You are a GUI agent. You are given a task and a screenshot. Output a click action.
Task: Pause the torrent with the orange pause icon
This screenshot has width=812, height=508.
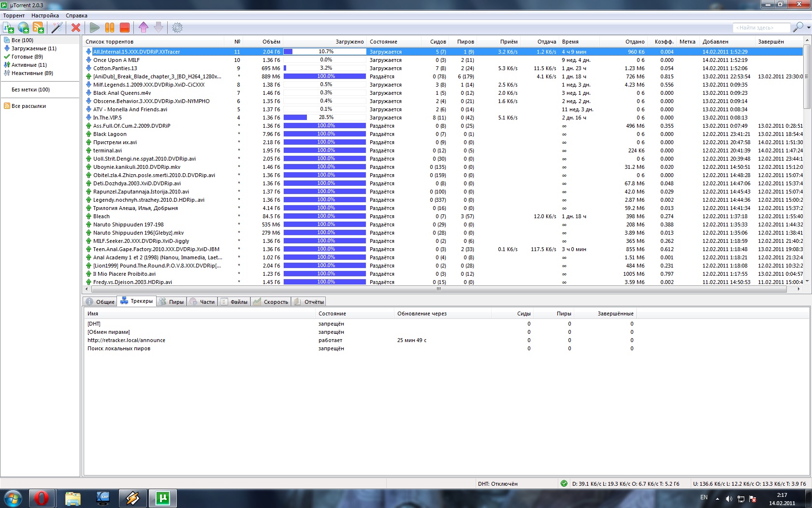[110, 28]
